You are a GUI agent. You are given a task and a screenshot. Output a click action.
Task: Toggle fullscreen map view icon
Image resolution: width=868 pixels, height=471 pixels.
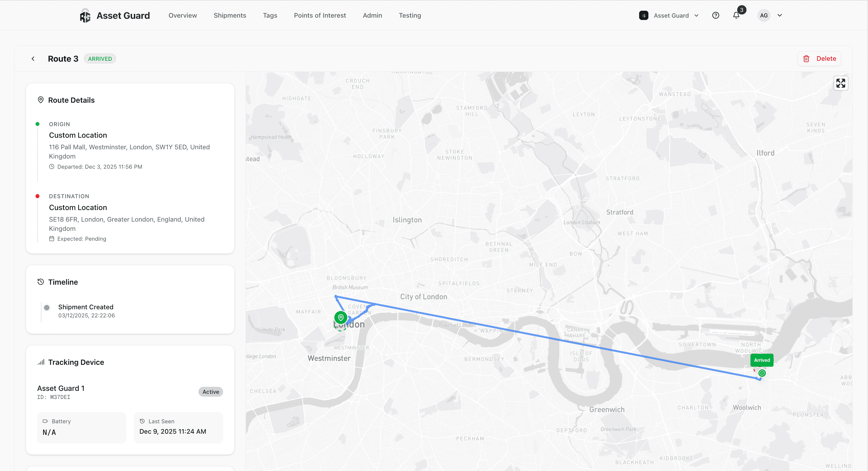pos(841,83)
